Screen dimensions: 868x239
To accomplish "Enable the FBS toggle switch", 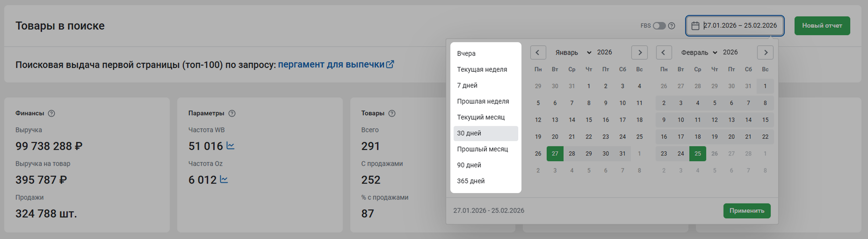I will (x=659, y=26).
